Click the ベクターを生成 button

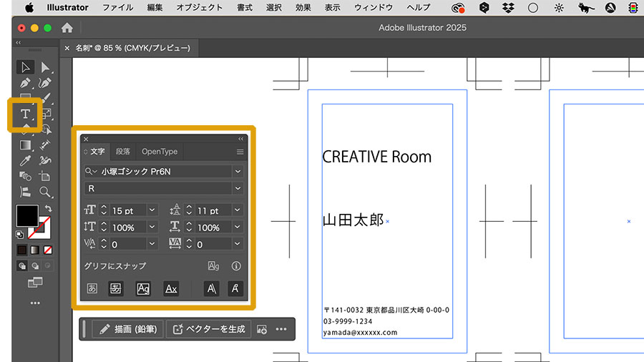(x=209, y=329)
